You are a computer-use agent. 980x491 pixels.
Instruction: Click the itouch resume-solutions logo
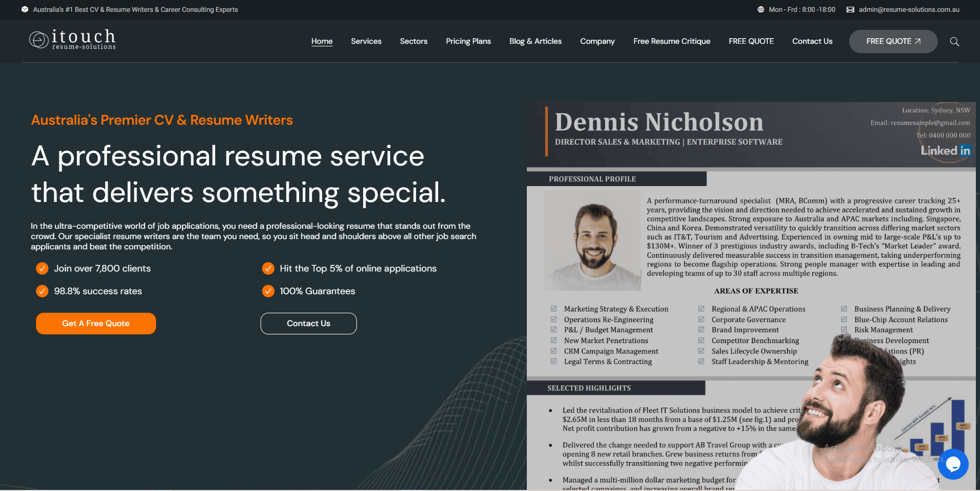tap(72, 40)
